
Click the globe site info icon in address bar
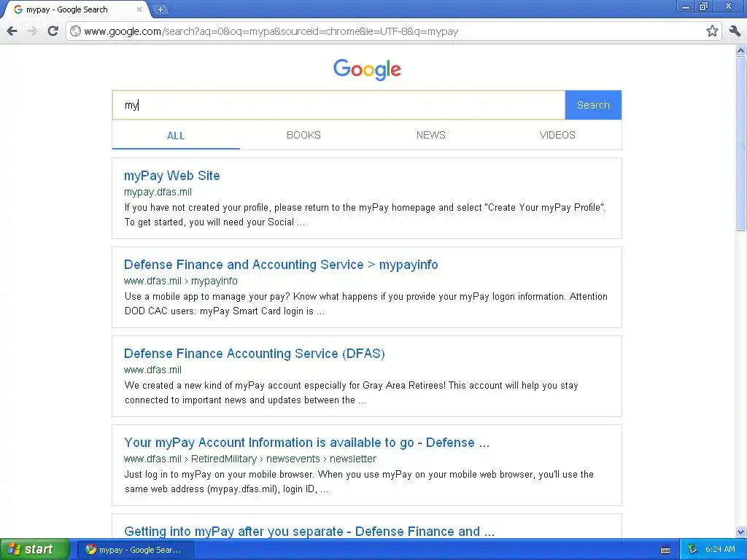(75, 31)
